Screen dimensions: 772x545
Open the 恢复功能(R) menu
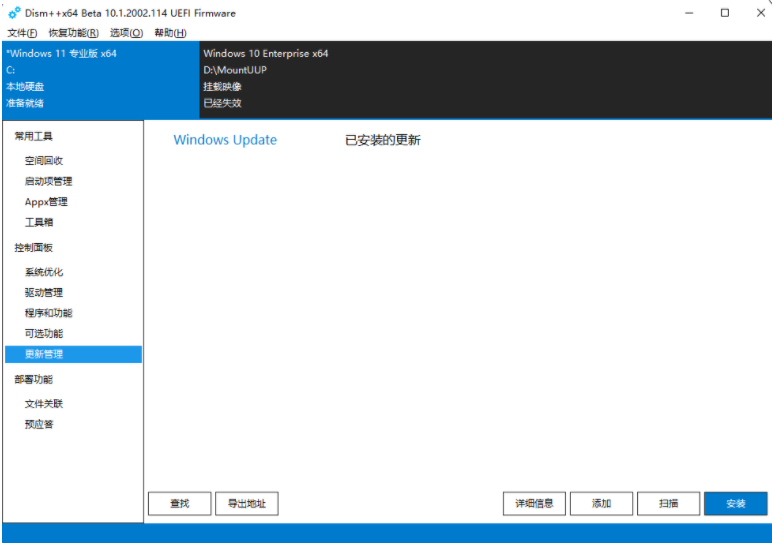click(x=73, y=33)
